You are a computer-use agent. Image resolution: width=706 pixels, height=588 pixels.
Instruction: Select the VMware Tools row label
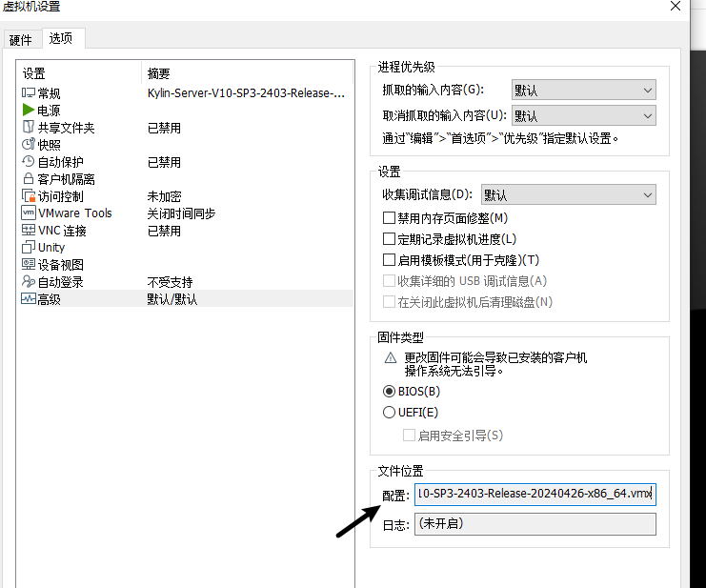(x=75, y=213)
